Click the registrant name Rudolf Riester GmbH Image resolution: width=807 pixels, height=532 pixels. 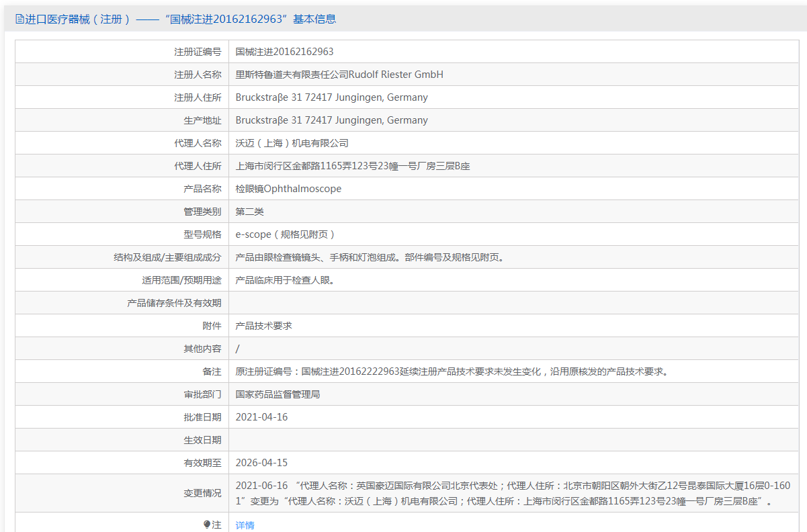click(x=339, y=75)
